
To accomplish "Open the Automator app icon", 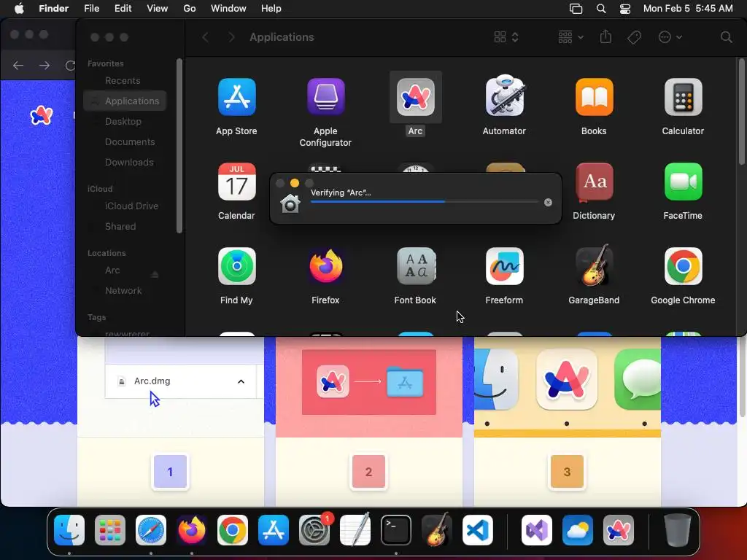I will coord(505,96).
